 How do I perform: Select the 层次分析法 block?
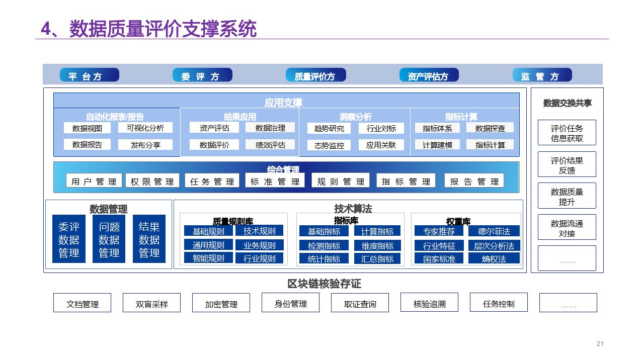tap(494, 245)
